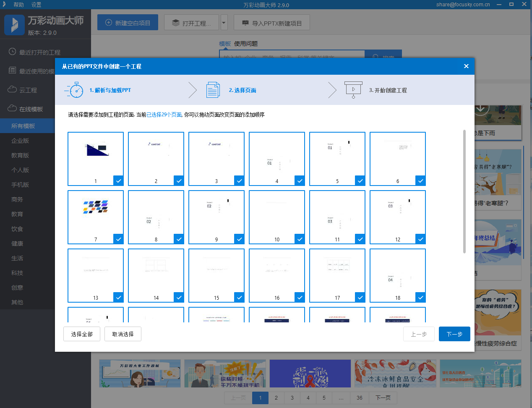Uncheck the checkmark on slide 9
This screenshot has width=532, height=408.
240,239
